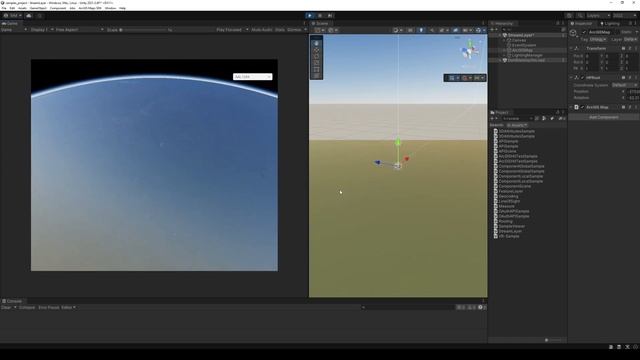Collapse the Transform component foldout
This screenshot has height=360, width=640.
click(571, 49)
